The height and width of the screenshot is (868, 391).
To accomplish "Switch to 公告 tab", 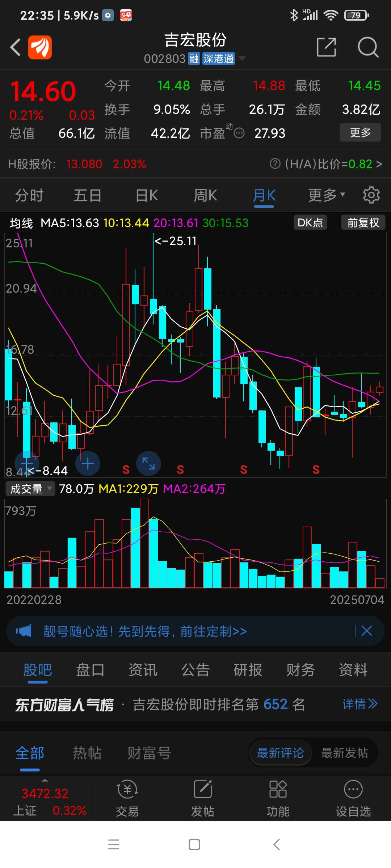I will (195, 670).
